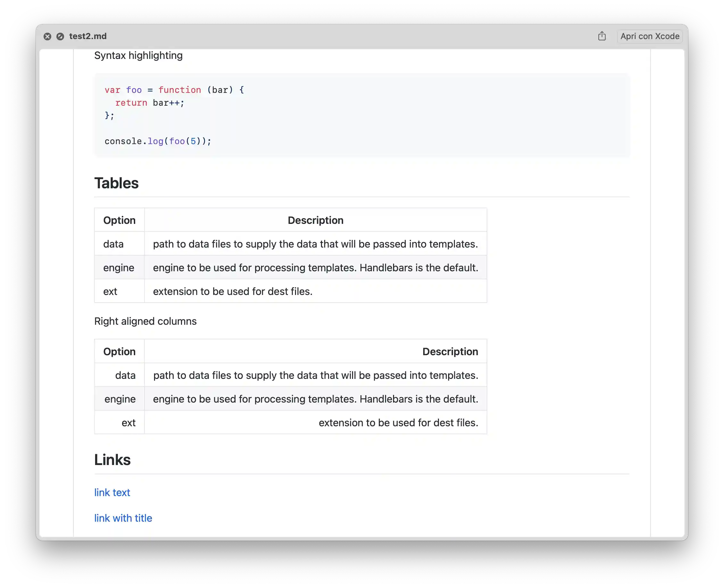Click the close icon of the Quick Look window
This screenshot has height=588, width=724.
pyautogui.click(x=47, y=36)
